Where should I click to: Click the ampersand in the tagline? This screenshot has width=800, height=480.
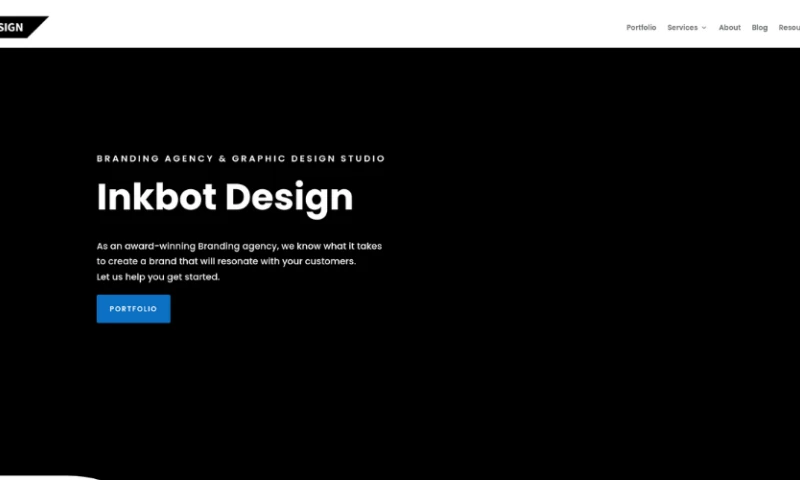coord(222,159)
